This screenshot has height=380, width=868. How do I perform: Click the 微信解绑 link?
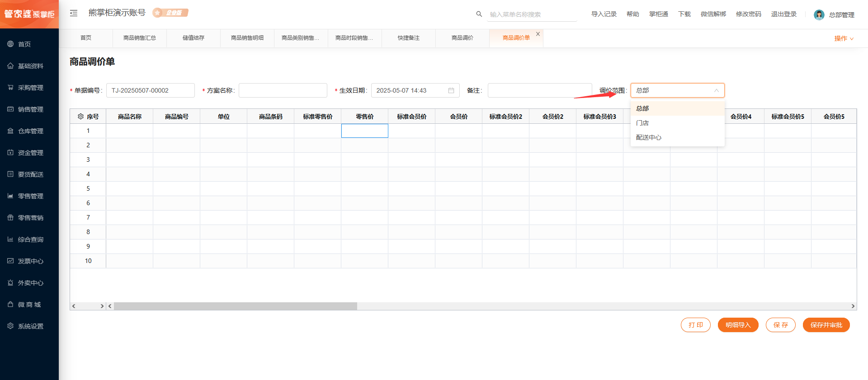pos(713,14)
